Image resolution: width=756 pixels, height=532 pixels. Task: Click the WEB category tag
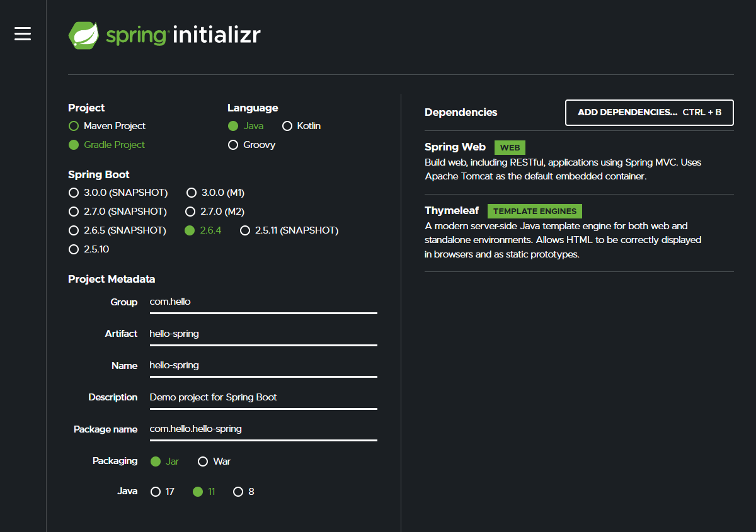510,147
